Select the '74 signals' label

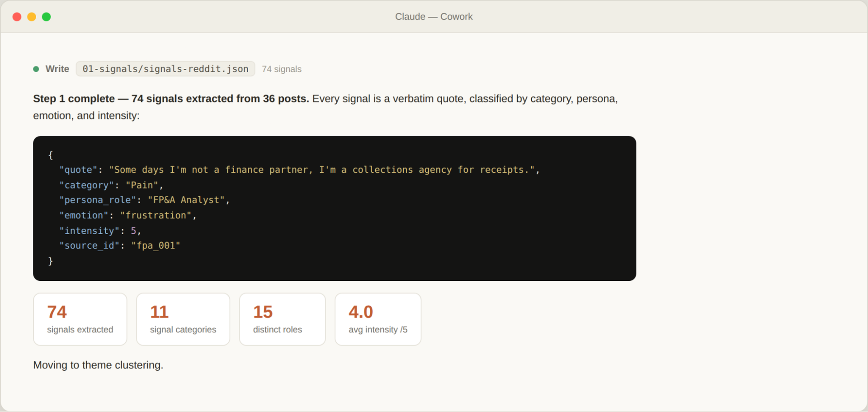coord(282,69)
